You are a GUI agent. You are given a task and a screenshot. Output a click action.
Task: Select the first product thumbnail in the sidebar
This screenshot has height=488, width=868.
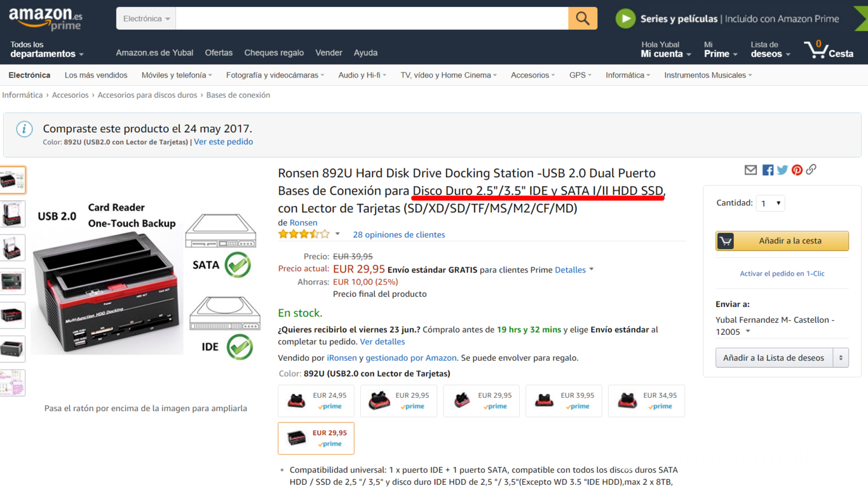coord(13,180)
